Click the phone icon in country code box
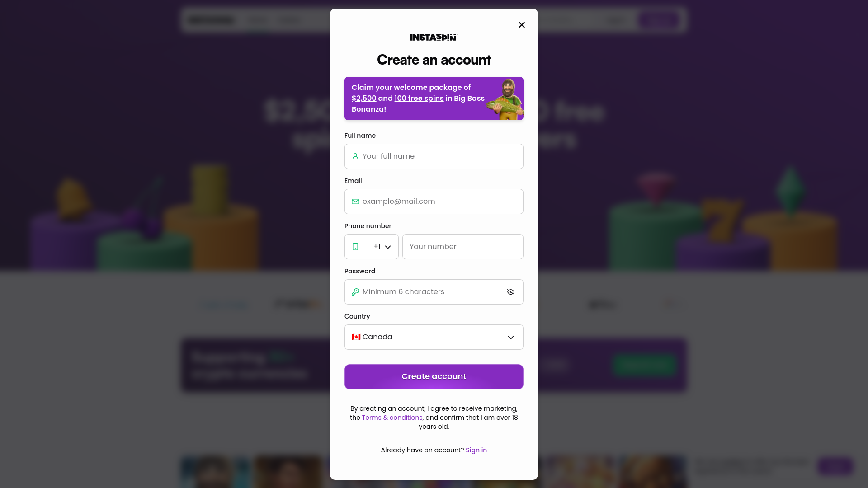 click(355, 247)
